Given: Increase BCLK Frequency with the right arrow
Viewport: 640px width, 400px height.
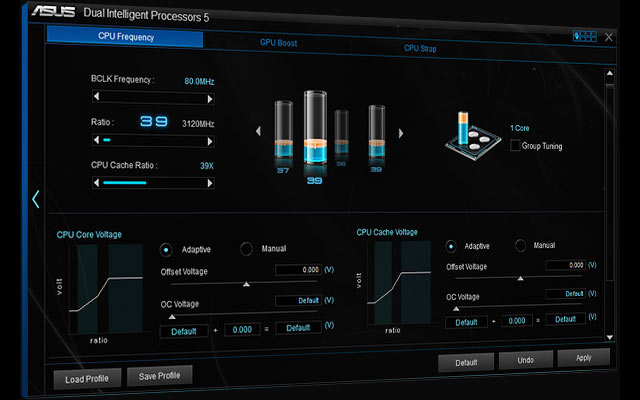Looking at the screenshot, I should [x=211, y=98].
